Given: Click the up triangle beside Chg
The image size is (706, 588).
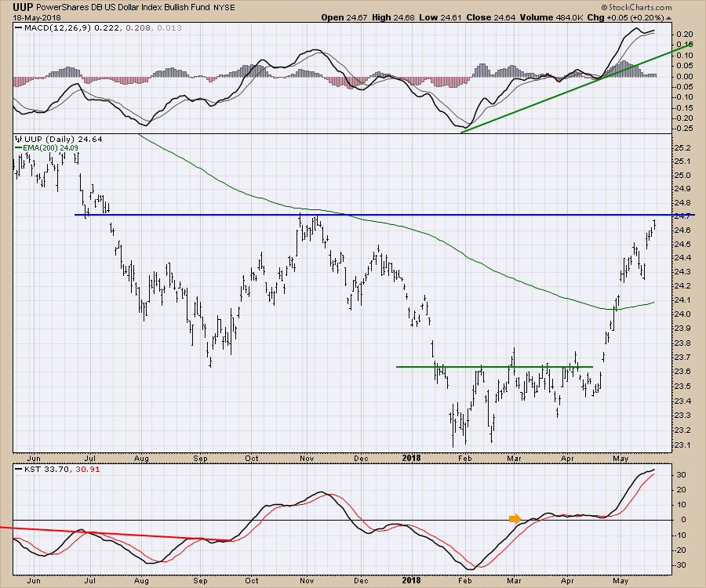Looking at the screenshot, I should tap(668, 19).
